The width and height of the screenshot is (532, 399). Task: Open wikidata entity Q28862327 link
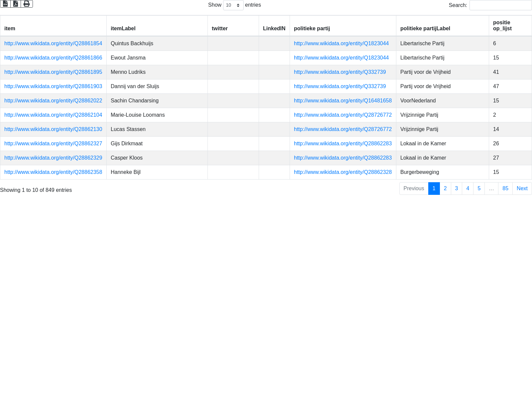pos(53,144)
